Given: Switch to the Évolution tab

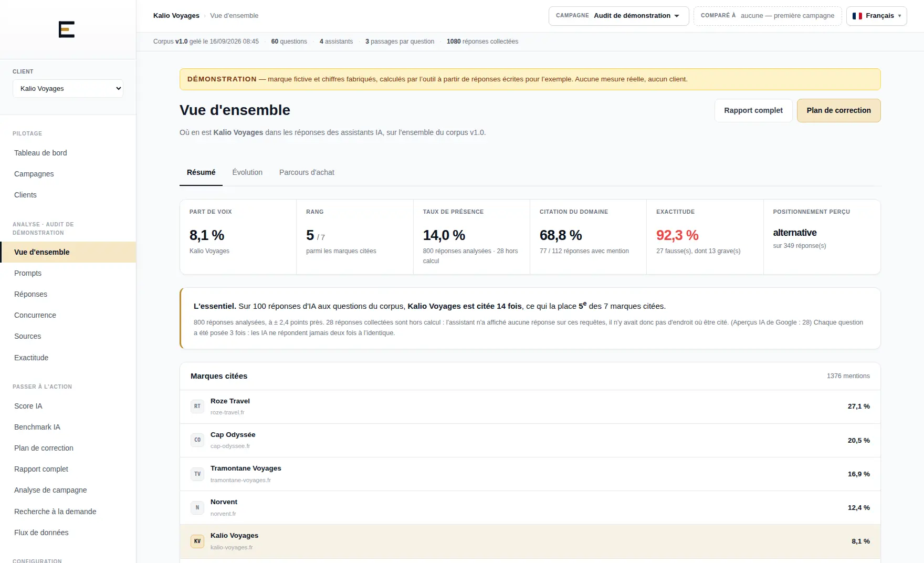Looking at the screenshot, I should 247,172.
